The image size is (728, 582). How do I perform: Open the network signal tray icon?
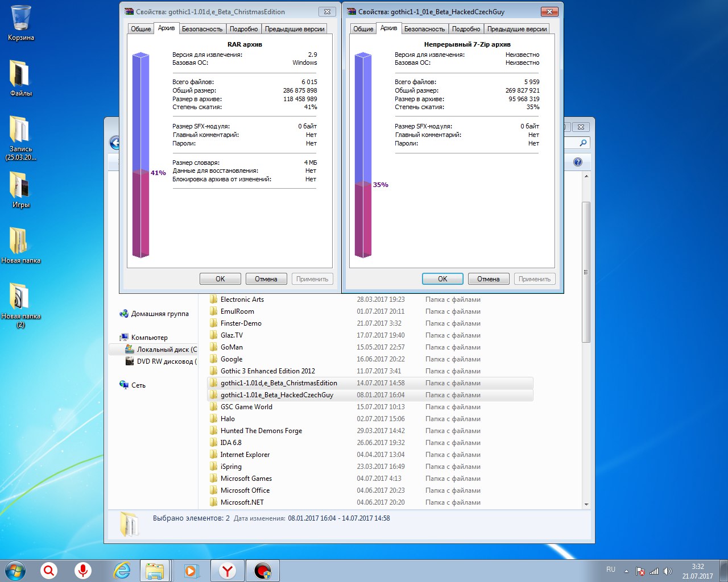tap(654, 571)
